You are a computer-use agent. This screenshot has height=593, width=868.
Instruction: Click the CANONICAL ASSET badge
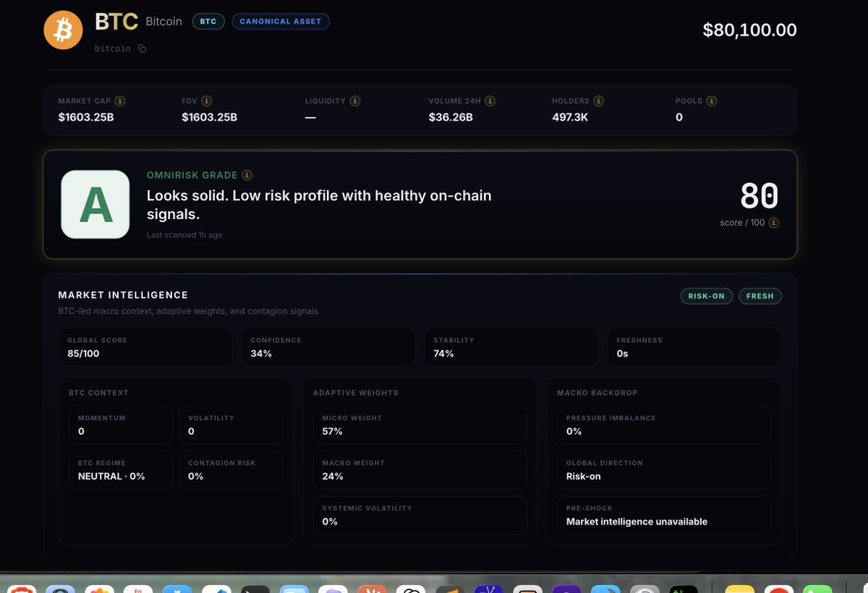pos(281,22)
